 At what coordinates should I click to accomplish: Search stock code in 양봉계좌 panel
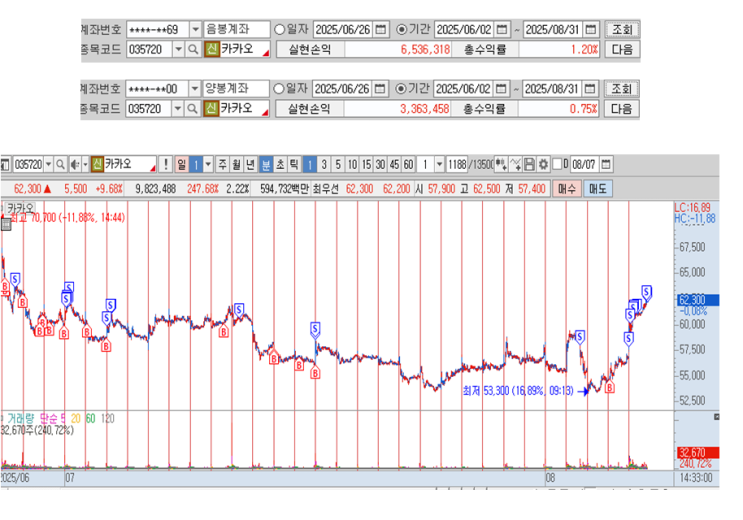pyautogui.click(x=192, y=109)
